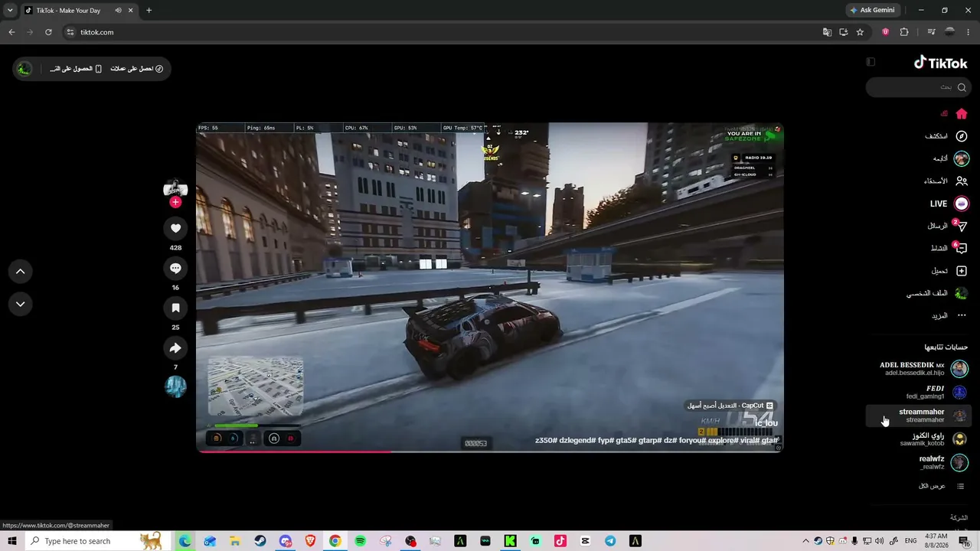The height and width of the screenshot is (551, 980).
Task: Open Steam from the taskbar
Action: pyautogui.click(x=260, y=541)
